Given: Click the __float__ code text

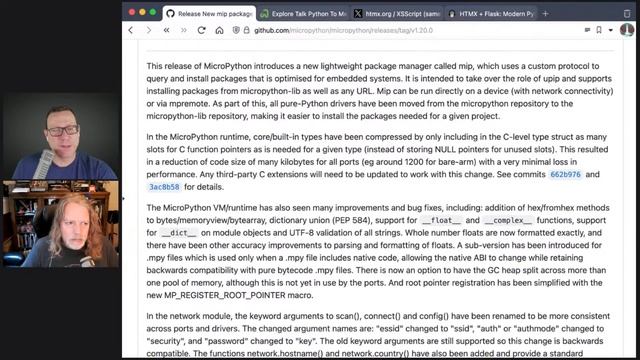Looking at the screenshot, I should click(441, 220).
